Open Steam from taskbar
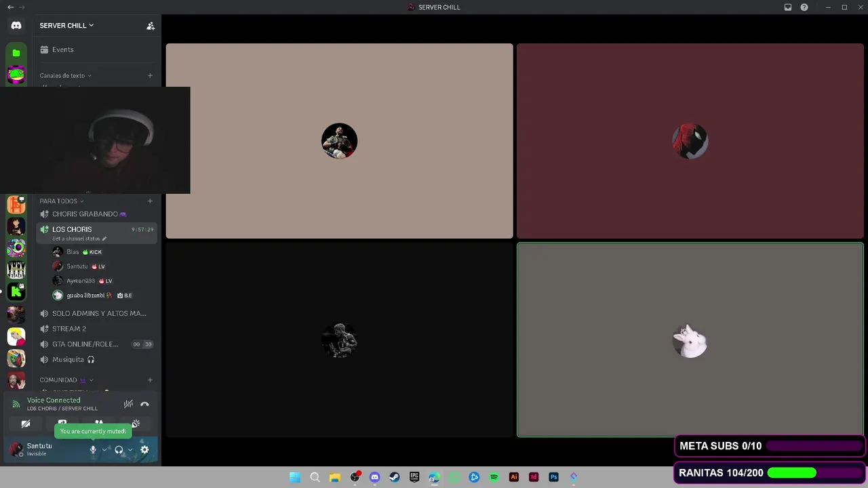Viewport: 868px width, 488px height. pos(395,477)
